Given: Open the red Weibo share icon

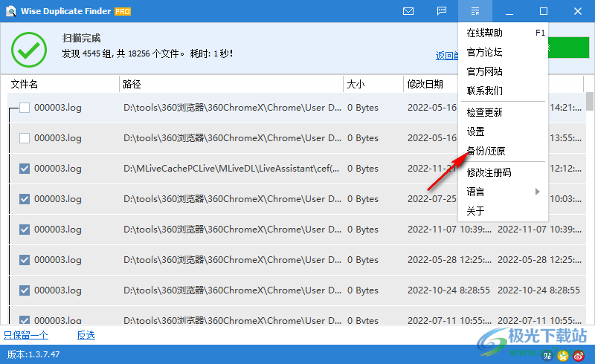Looking at the screenshot, I should point(579,355).
